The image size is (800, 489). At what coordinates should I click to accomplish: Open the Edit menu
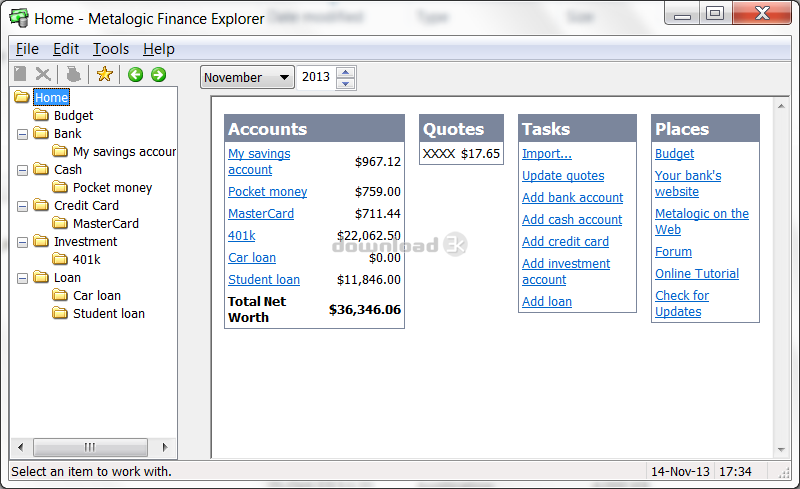[66, 49]
